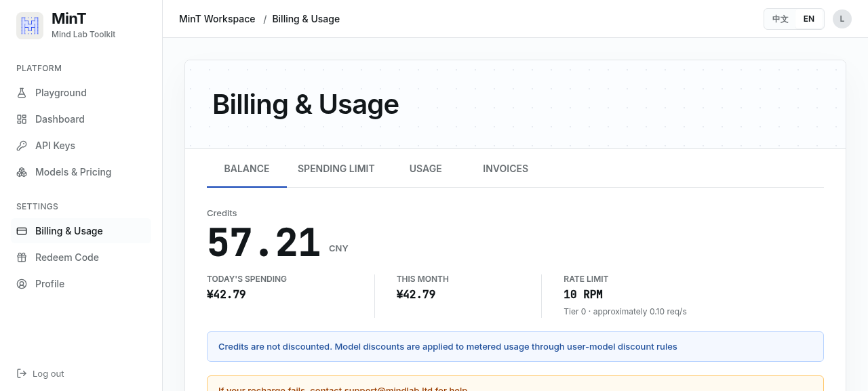This screenshot has width=868, height=391.
Task: Click the Redeem Code gift icon
Action: (22, 258)
